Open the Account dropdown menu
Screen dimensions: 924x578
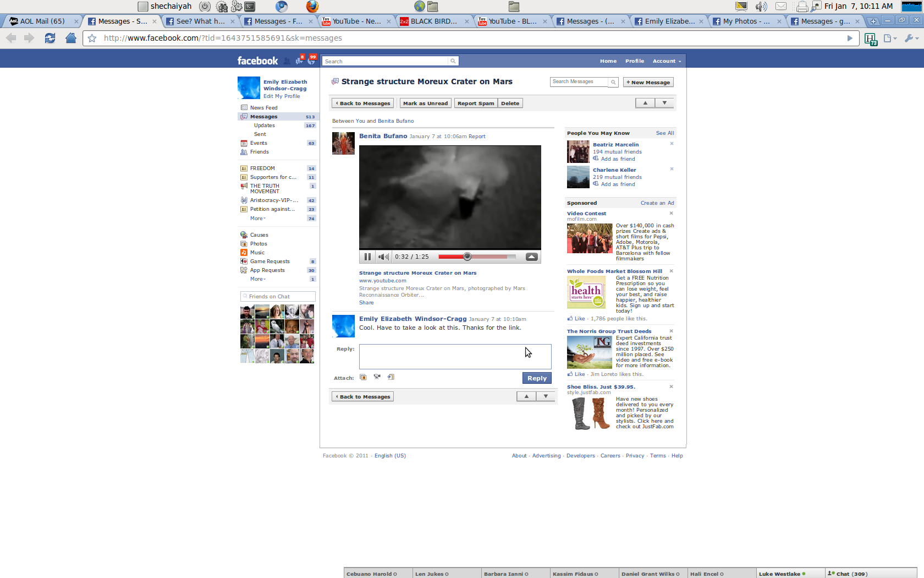pyautogui.click(x=667, y=61)
